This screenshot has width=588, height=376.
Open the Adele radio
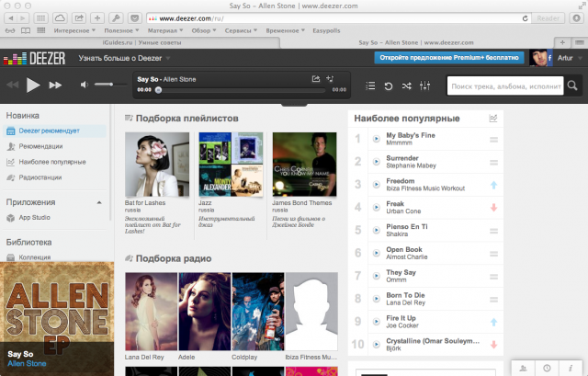205,312
